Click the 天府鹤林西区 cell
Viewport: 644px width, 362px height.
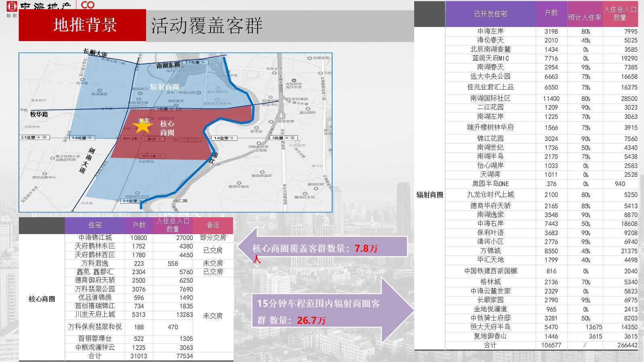pyautogui.click(x=95, y=255)
